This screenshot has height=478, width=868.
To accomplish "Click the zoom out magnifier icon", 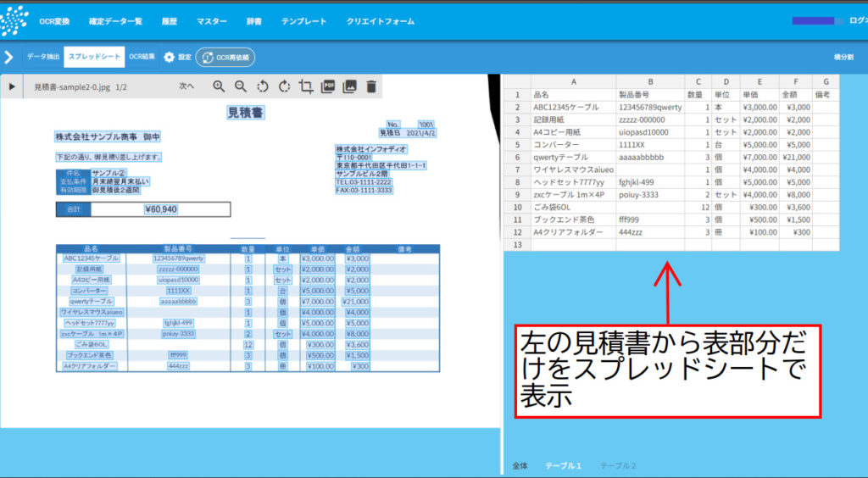I will tap(240, 86).
